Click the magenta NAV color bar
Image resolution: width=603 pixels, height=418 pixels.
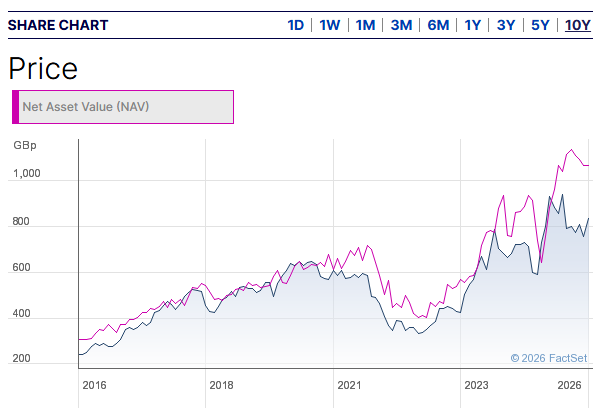15,107
